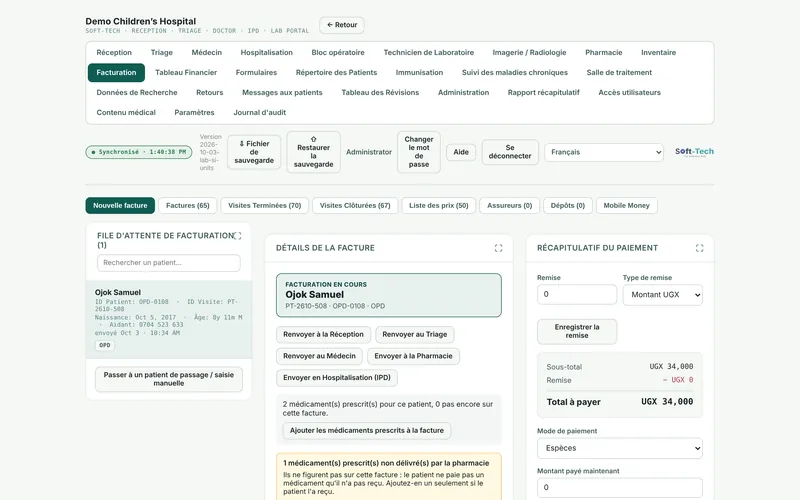Open Tableau Financier

click(x=186, y=72)
